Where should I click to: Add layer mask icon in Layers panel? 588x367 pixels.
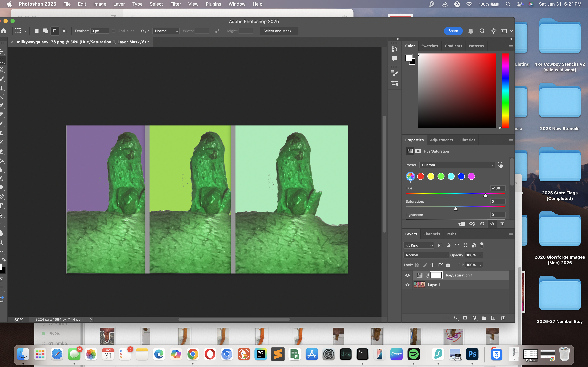click(x=465, y=318)
